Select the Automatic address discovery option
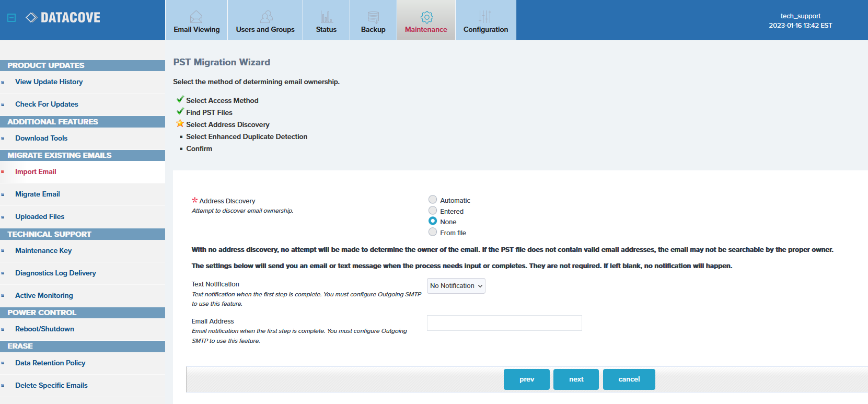Image resolution: width=868 pixels, height=404 pixels. [433, 199]
